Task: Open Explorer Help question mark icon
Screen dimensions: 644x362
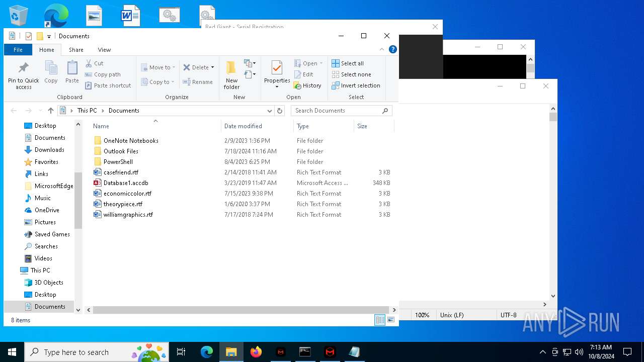Action: pyautogui.click(x=393, y=49)
